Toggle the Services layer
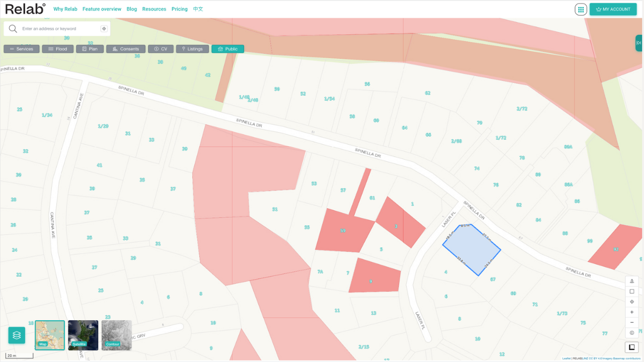 point(21,49)
